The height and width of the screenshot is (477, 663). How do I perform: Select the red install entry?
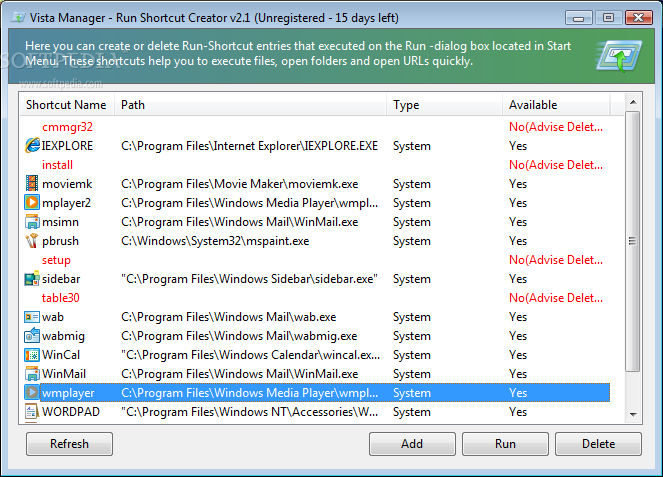pyautogui.click(x=58, y=164)
